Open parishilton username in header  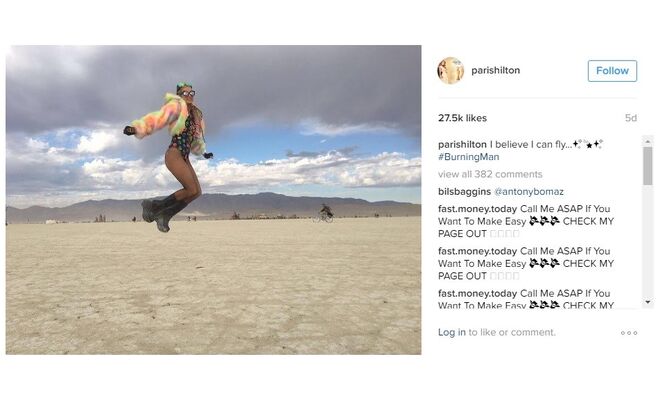[495, 70]
